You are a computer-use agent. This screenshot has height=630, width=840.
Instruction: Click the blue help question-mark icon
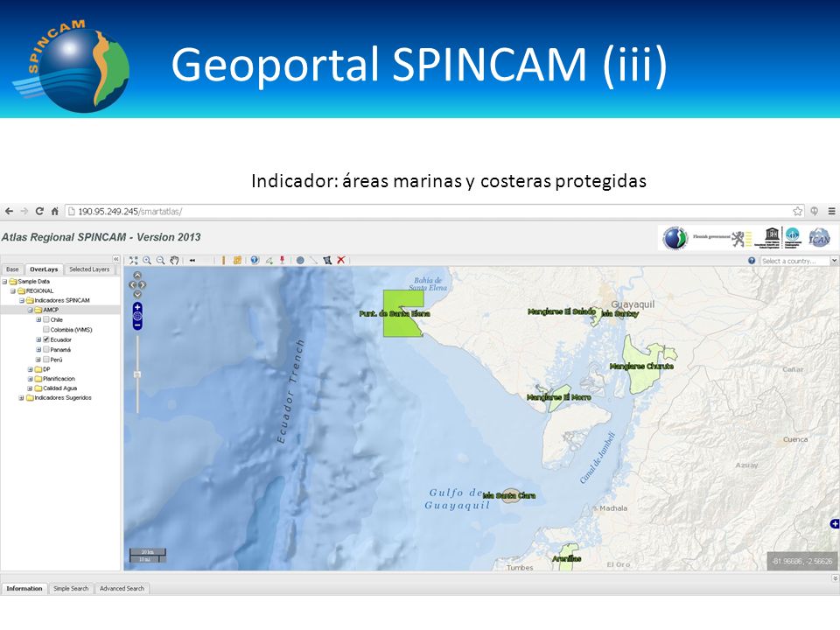coord(752,261)
